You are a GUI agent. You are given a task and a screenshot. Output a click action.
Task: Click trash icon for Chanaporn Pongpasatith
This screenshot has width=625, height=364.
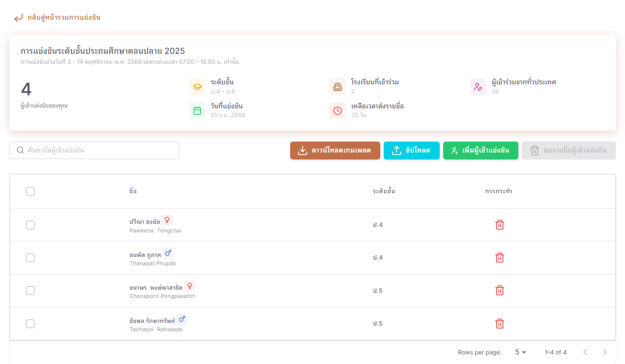(x=500, y=291)
